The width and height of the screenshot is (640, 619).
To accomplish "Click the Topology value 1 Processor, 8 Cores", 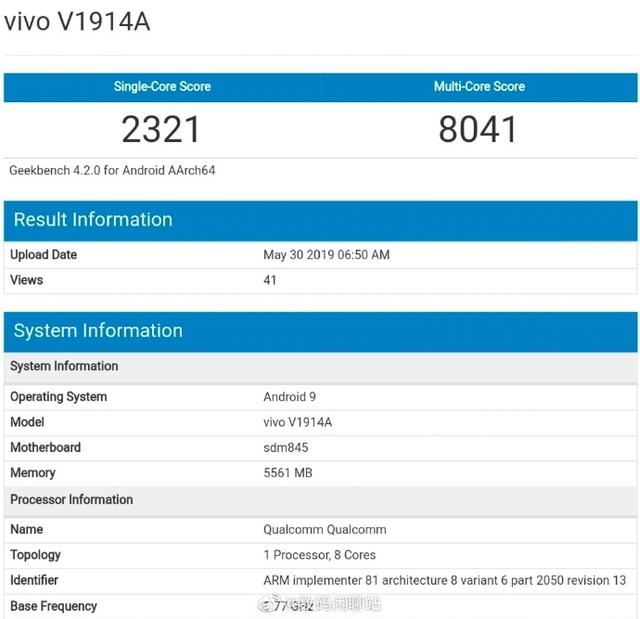I will click(x=320, y=555).
